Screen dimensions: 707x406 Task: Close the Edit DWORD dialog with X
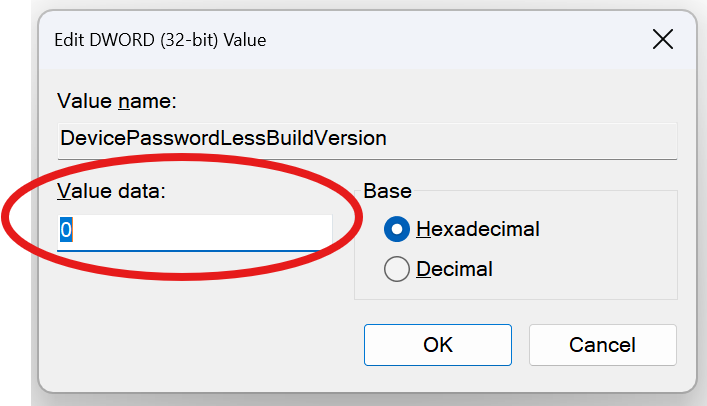(x=662, y=39)
